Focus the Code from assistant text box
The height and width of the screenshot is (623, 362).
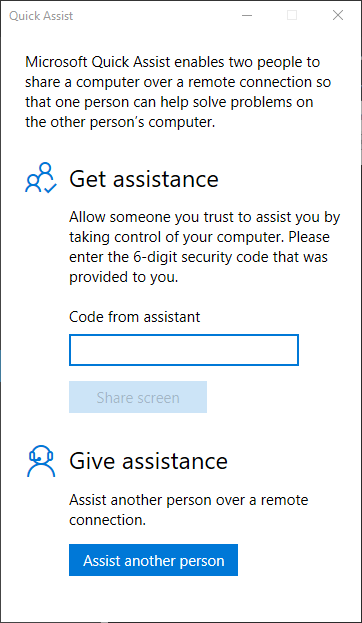[x=184, y=350]
